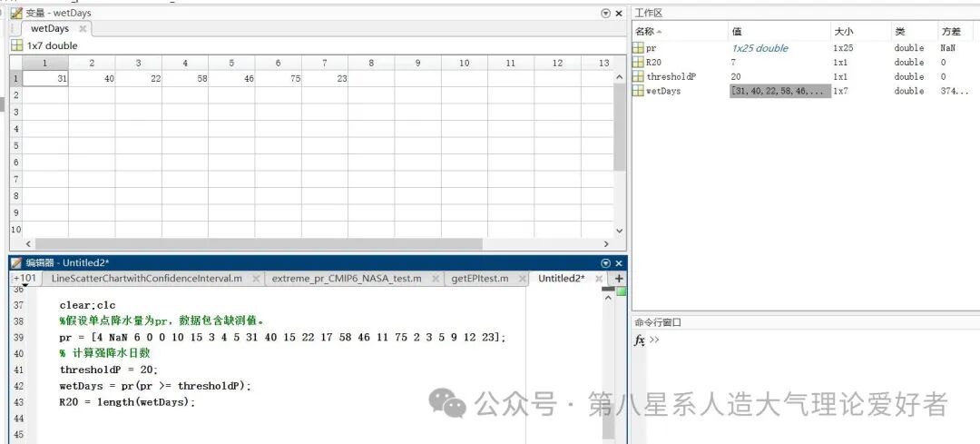Close the wetDays variable panel
Image resolution: width=980 pixels, height=444 pixels.
click(619, 13)
